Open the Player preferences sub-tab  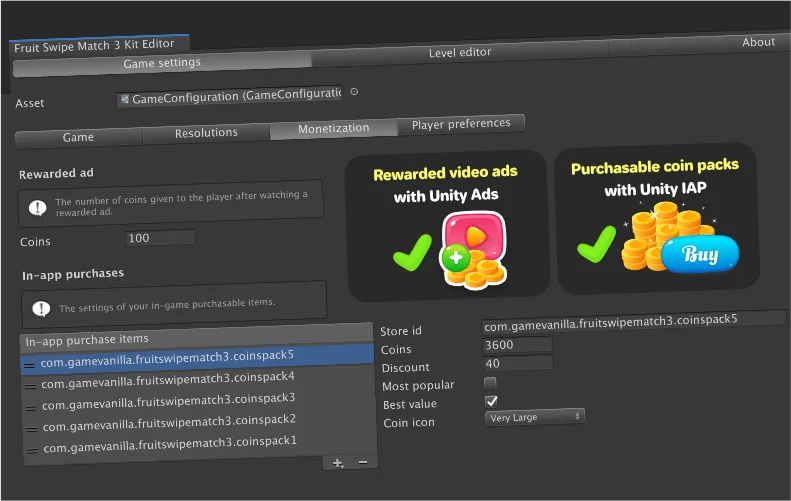tap(461, 124)
